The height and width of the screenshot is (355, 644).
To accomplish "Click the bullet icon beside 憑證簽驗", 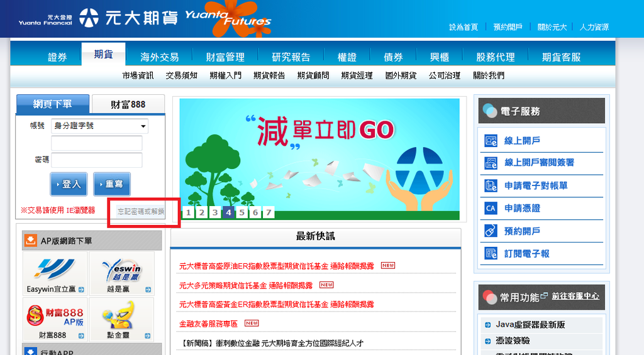I will coord(488,341).
